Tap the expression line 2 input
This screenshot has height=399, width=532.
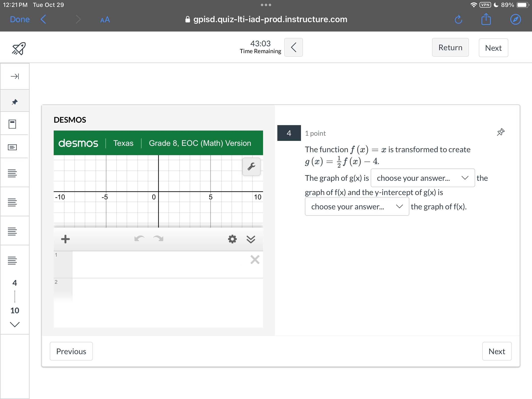click(x=167, y=291)
